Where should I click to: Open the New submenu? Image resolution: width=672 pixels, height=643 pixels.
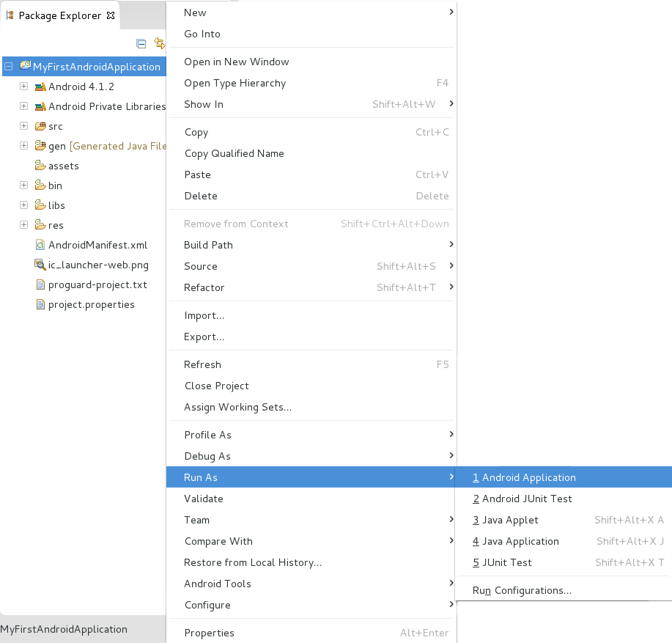311,12
